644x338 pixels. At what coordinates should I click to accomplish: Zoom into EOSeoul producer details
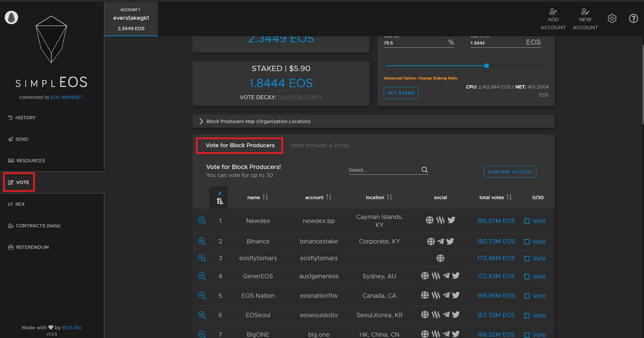coord(202,315)
